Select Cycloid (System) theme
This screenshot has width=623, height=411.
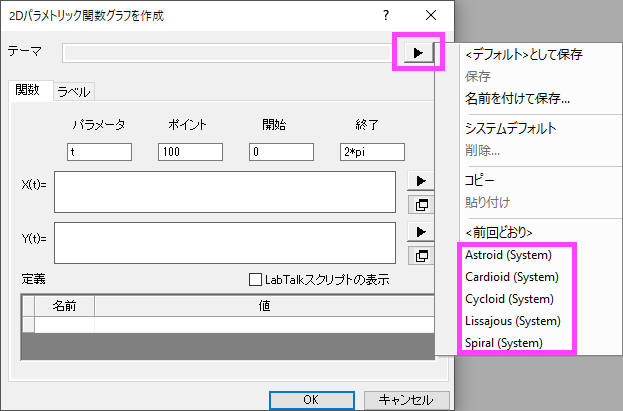pyautogui.click(x=509, y=299)
